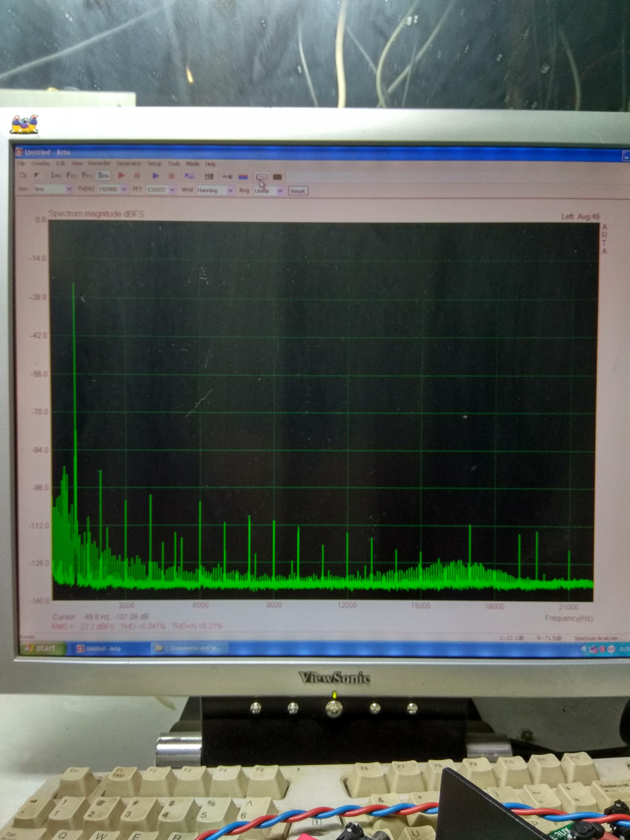Click the blue and red color bar icon

pyautogui.click(x=243, y=177)
